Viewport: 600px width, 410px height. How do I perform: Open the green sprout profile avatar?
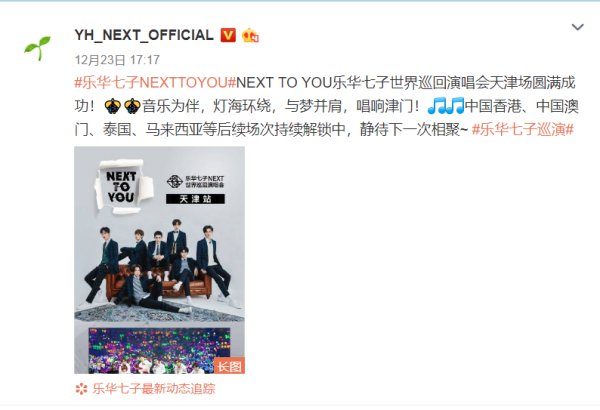(x=38, y=47)
